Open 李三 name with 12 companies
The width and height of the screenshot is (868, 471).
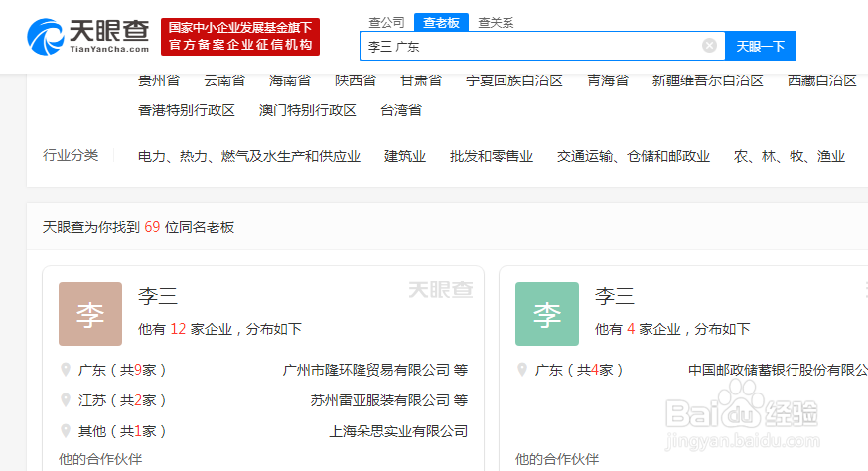[x=158, y=296]
